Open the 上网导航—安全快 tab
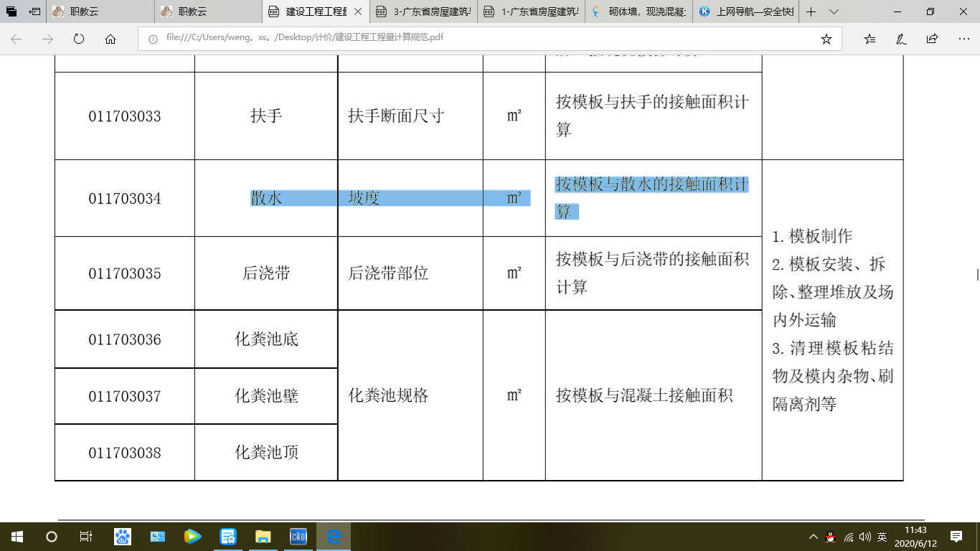 coord(746,11)
